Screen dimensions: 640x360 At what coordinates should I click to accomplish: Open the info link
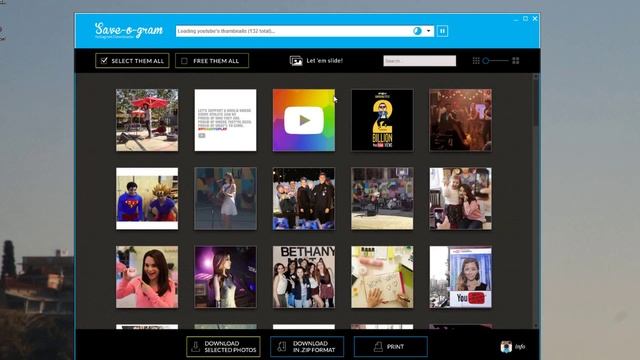pos(520,347)
